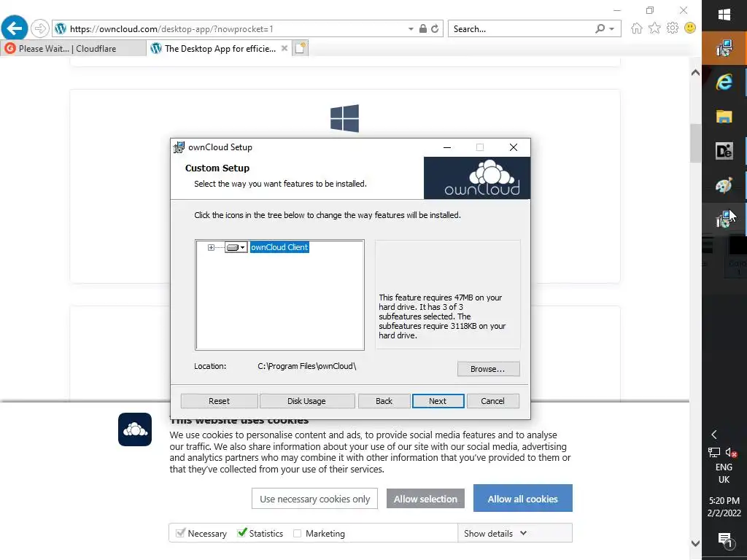Proceed with the Next button

(438, 401)
